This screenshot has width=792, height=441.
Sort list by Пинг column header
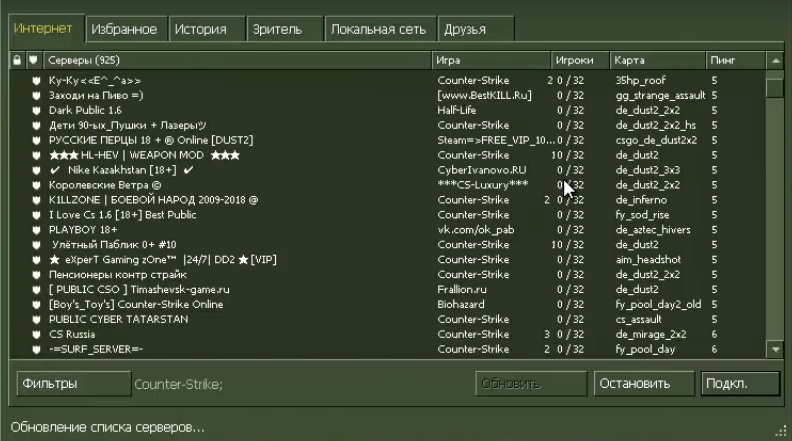(x=735, y=60)
